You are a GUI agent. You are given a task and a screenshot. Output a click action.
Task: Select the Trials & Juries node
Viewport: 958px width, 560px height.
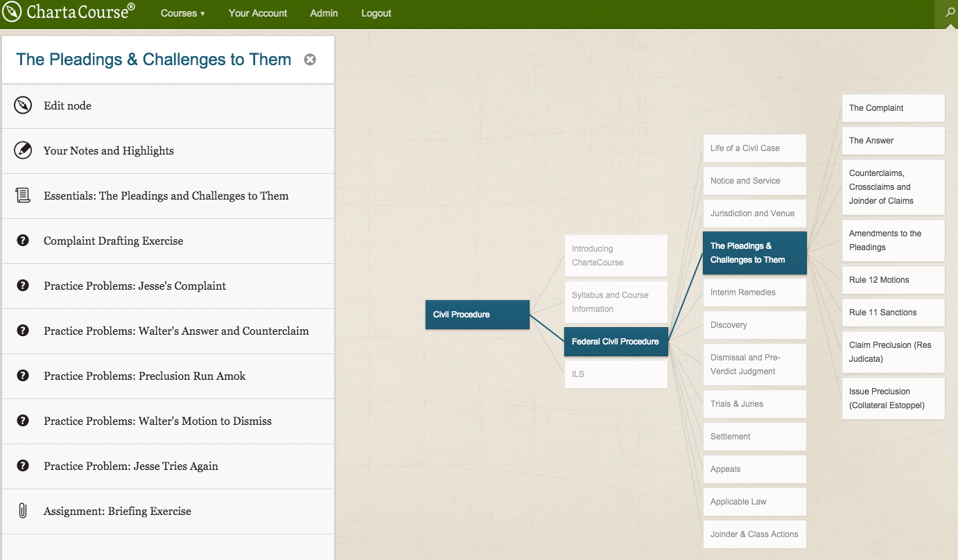[755, 404]
